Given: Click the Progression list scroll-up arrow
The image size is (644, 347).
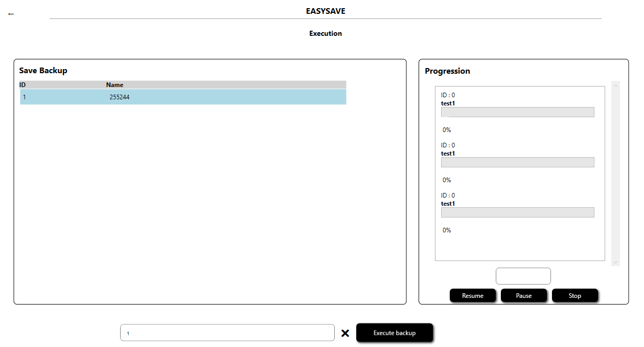Looking at the screenshot, I should click(615, 85).
